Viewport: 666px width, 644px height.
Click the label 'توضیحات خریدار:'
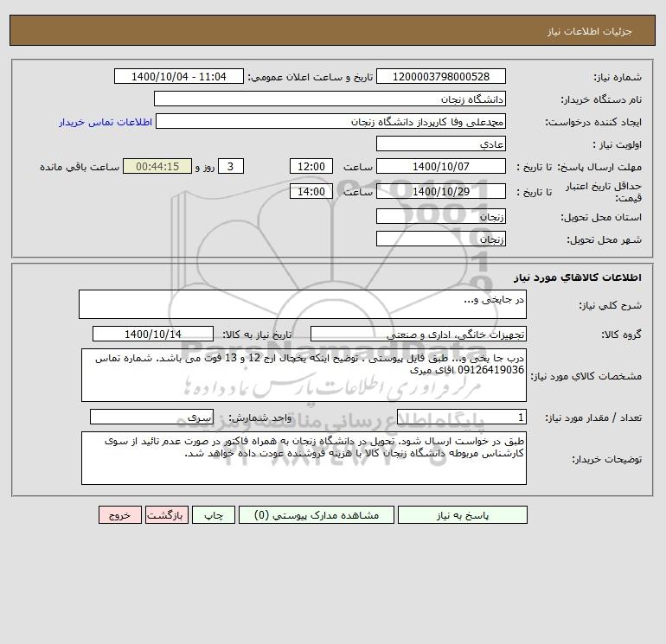tap(606, 459)
